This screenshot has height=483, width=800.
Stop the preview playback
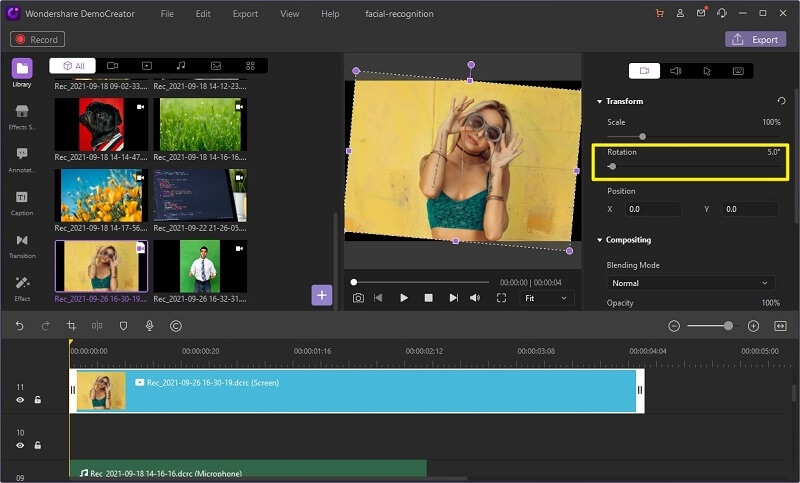[429, 298]
